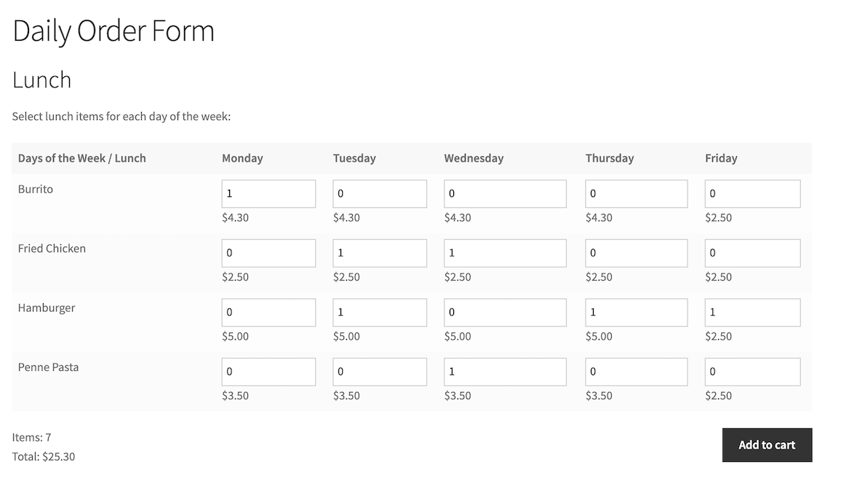Screen dimensions: 841x504
Task: Click Hamburger quantity field for Monday
Action: [x=268, y=313]
